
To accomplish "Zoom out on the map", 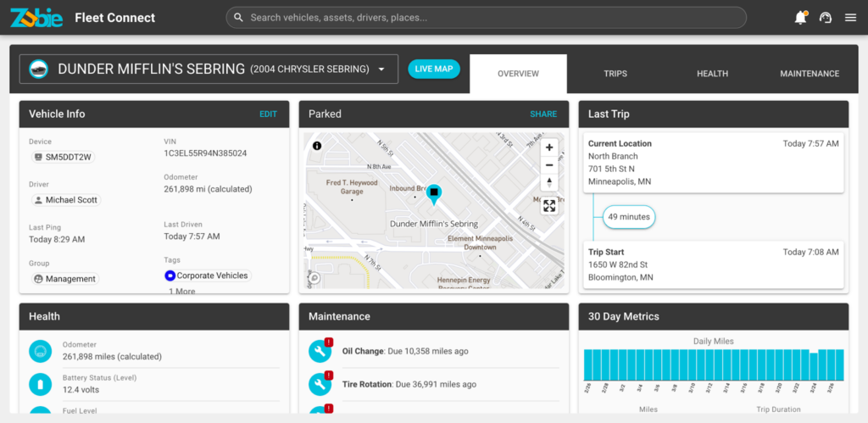I will [x=549, y=165].
